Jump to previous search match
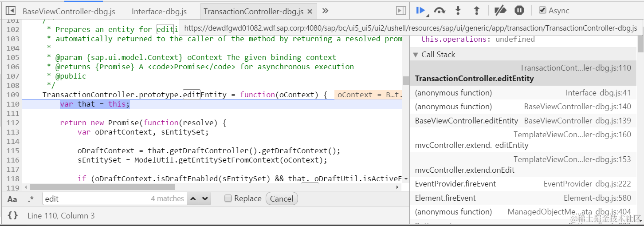The image size is (644, 226). point(193,198)
